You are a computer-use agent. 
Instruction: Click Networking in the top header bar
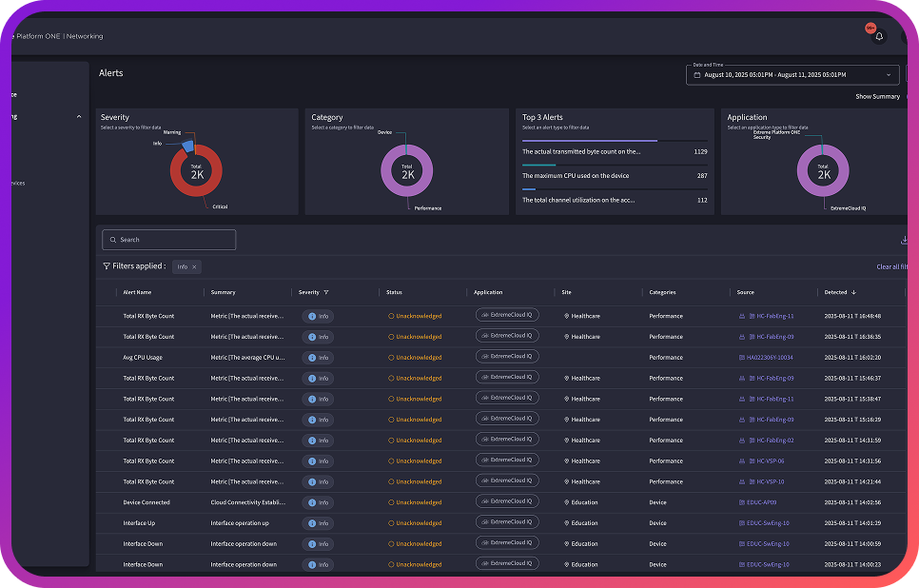(x=85, y=35)
